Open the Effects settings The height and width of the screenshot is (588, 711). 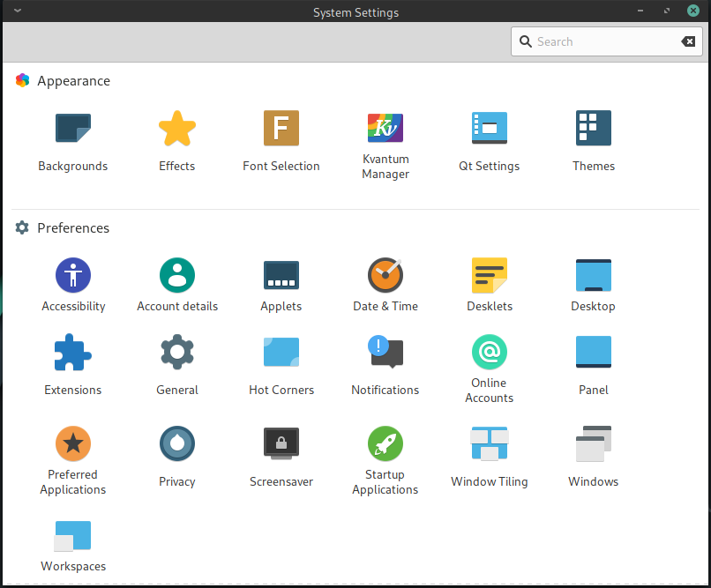(176, 139)
